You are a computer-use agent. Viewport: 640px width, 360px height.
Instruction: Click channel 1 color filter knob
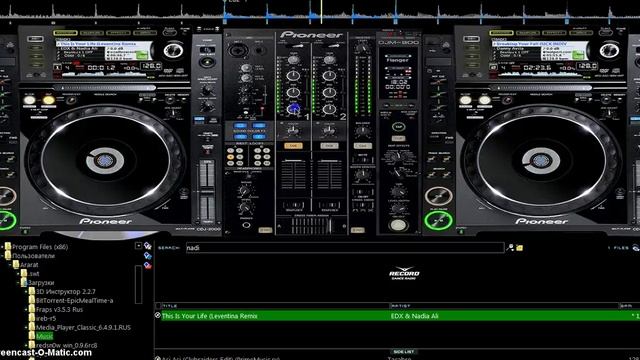[x=293, y=130]
